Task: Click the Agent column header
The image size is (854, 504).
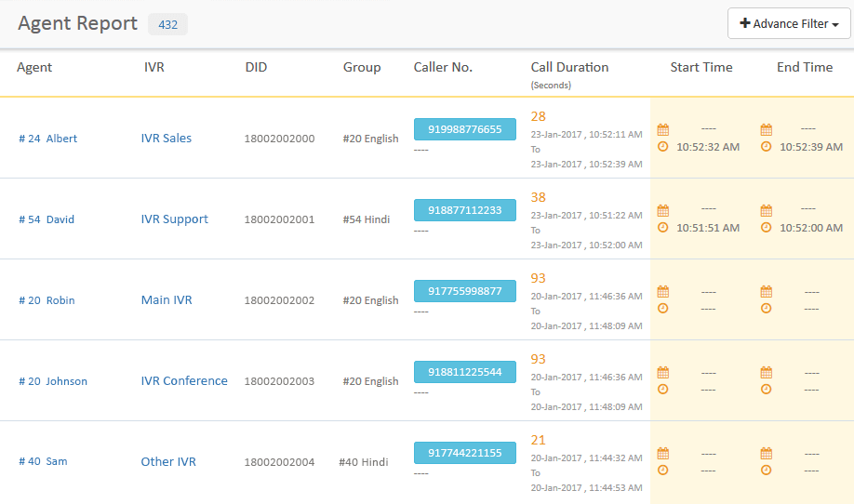Action: pyautogui.click(x=34, y=68)
